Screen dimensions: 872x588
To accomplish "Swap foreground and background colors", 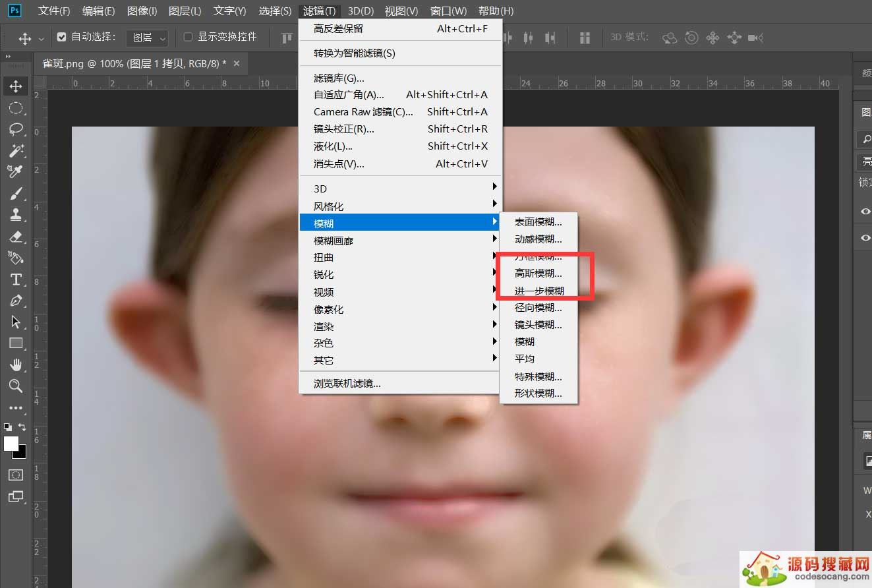I will click(22, 427).
